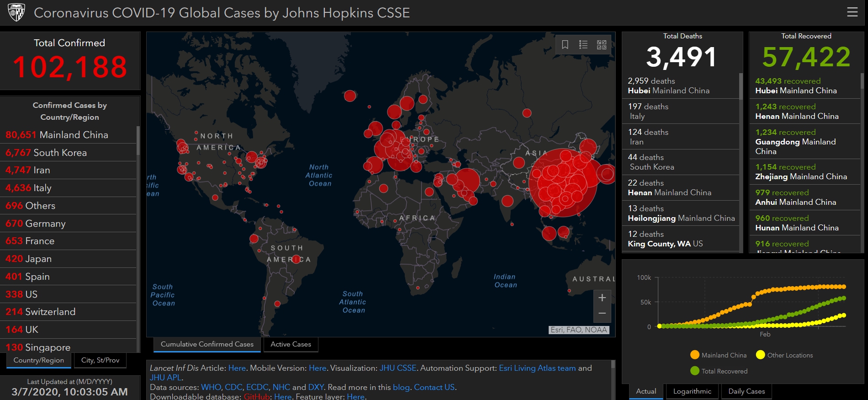The image size is (868, 400).
Task: Click the 124 deaths Iran entry
Action: (681, 137)
